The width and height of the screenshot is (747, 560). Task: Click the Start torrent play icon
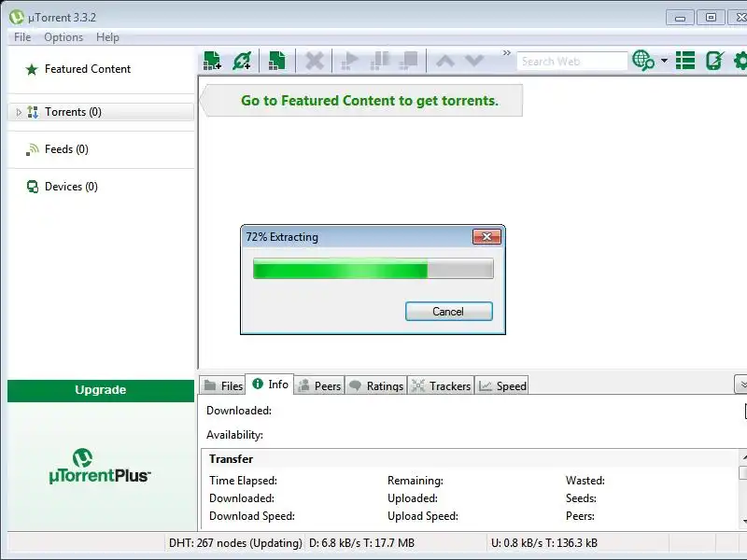coord(349,61)
